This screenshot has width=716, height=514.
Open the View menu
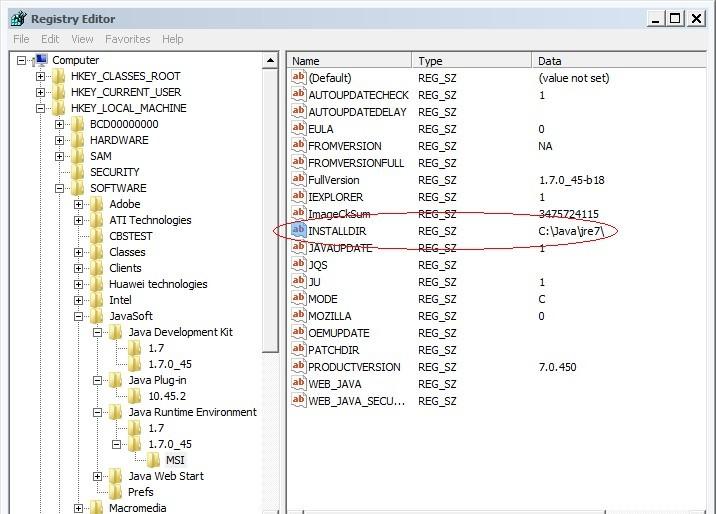82,39
